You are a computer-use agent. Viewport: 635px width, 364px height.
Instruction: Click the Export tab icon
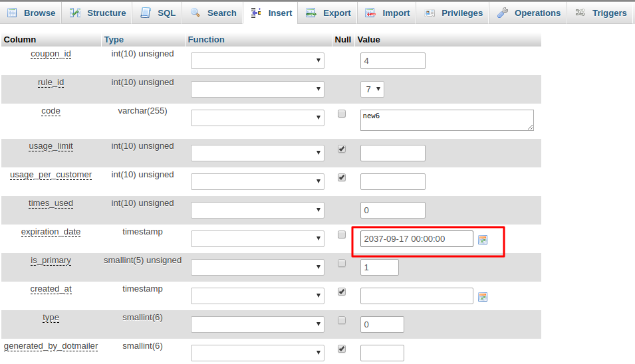tap(311, 13)
